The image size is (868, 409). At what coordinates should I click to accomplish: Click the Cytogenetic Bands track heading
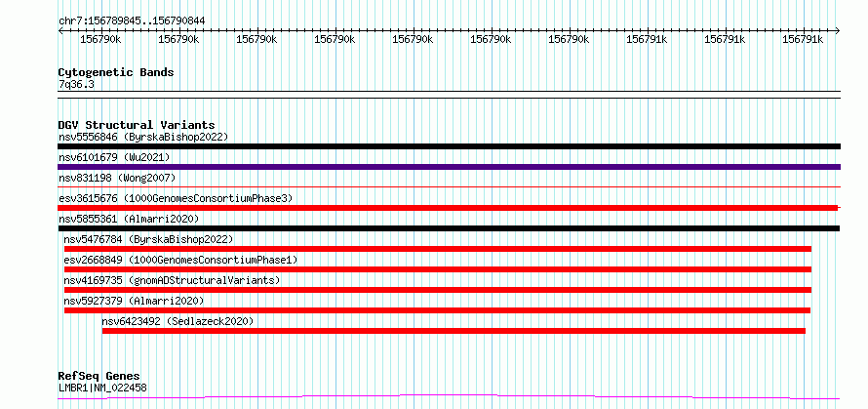[x=116, y=72]
